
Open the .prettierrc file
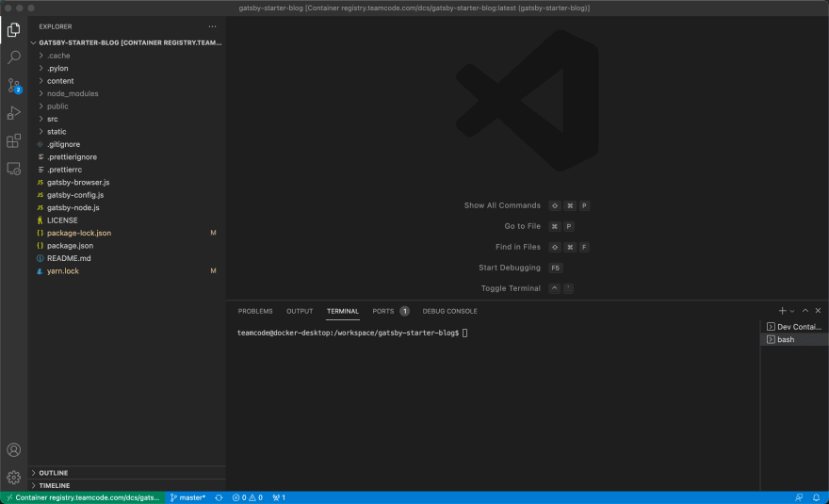click(127, 170)
